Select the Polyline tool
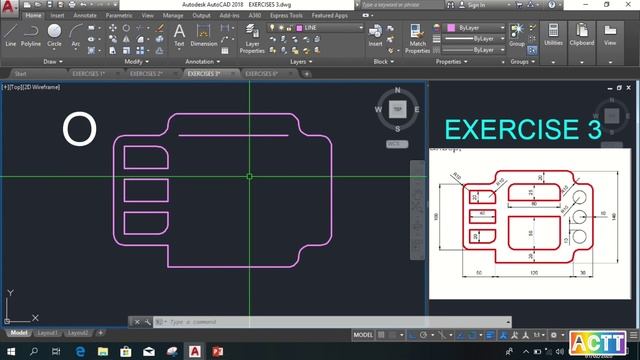Screen dimensions: 640x360 31,35
